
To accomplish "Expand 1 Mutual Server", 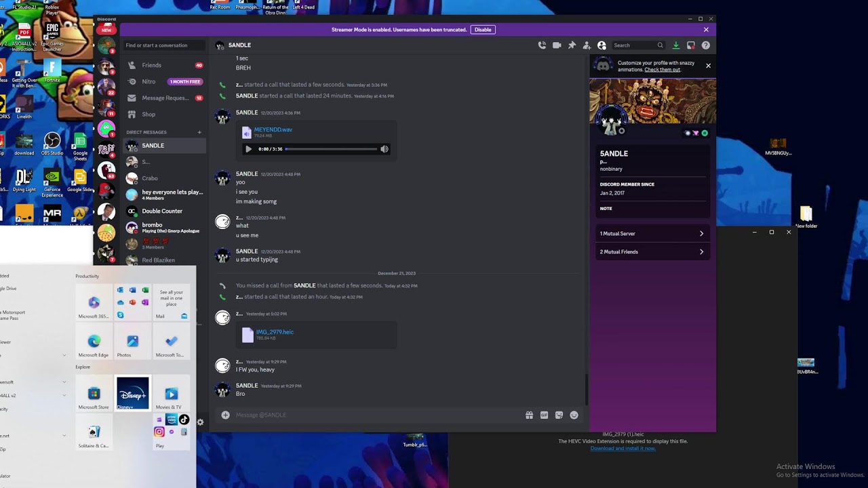I will tap(652, 233).
